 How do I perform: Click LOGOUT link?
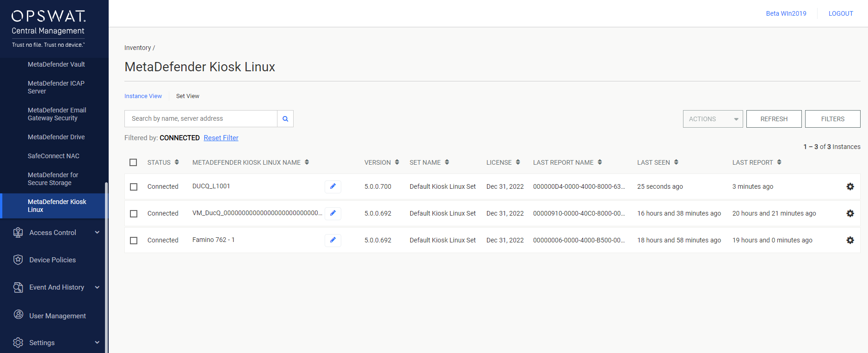[841, 13]
